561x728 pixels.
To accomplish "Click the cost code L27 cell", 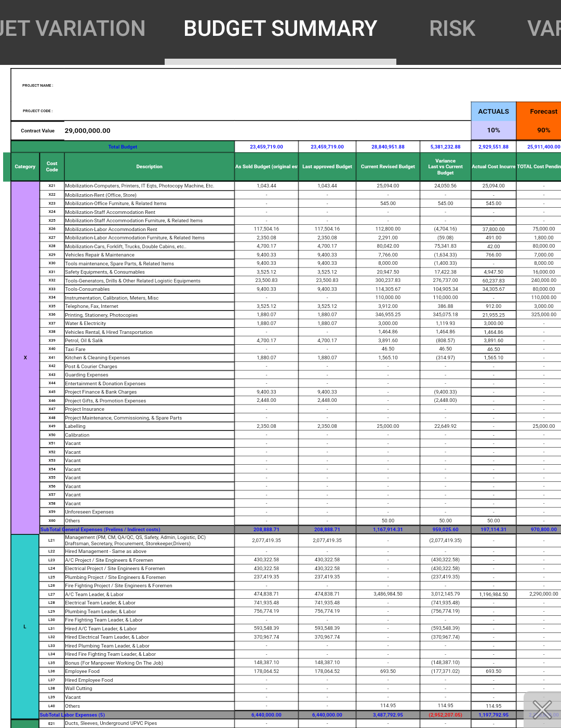I will 52,594.
